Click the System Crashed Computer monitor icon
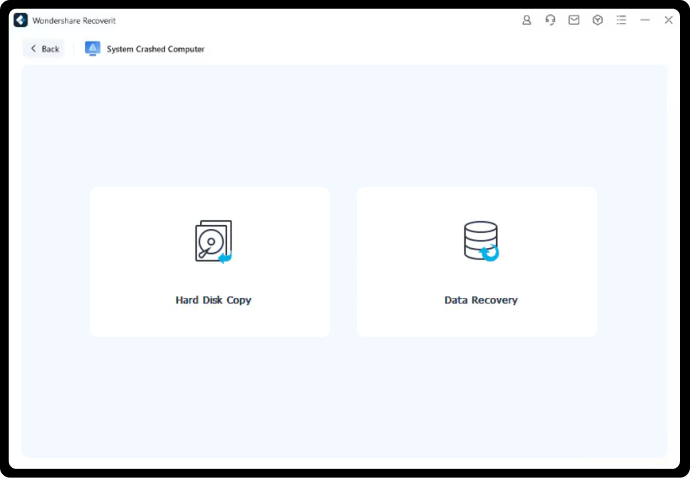 point(92,48)
